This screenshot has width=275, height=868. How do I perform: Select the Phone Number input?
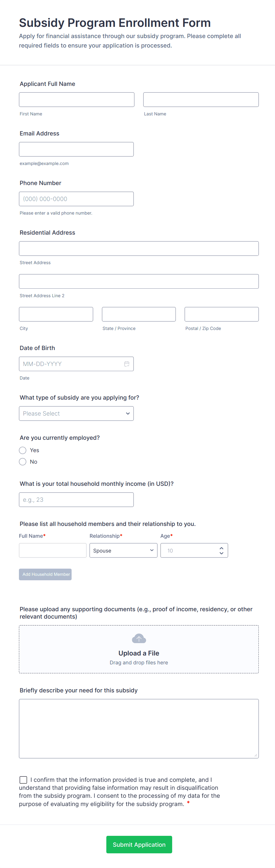76,199
